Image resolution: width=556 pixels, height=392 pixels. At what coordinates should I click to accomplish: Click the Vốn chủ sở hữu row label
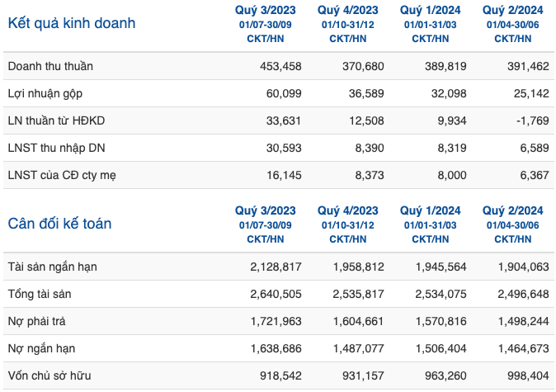[49, 375]
